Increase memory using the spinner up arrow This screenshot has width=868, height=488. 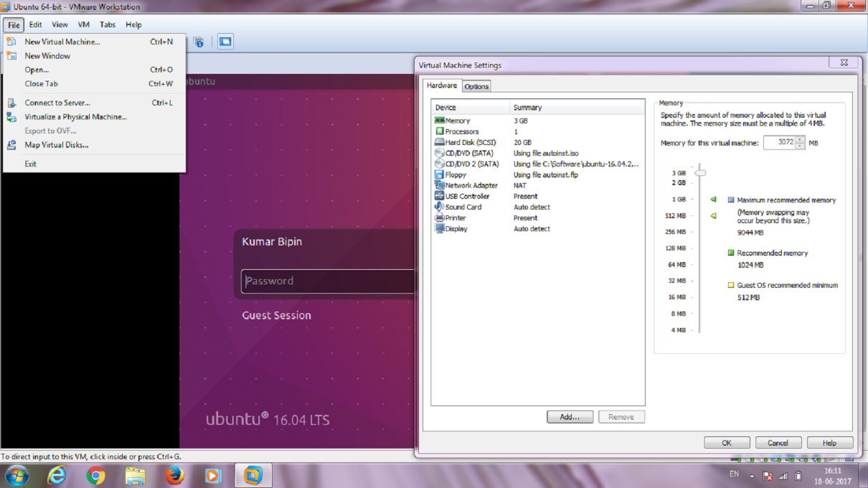click(801, 139)
